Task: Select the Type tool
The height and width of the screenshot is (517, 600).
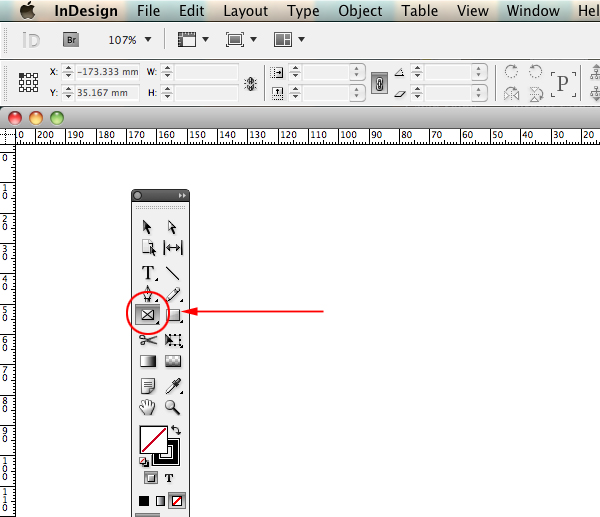Action: [x=148, y=273]
